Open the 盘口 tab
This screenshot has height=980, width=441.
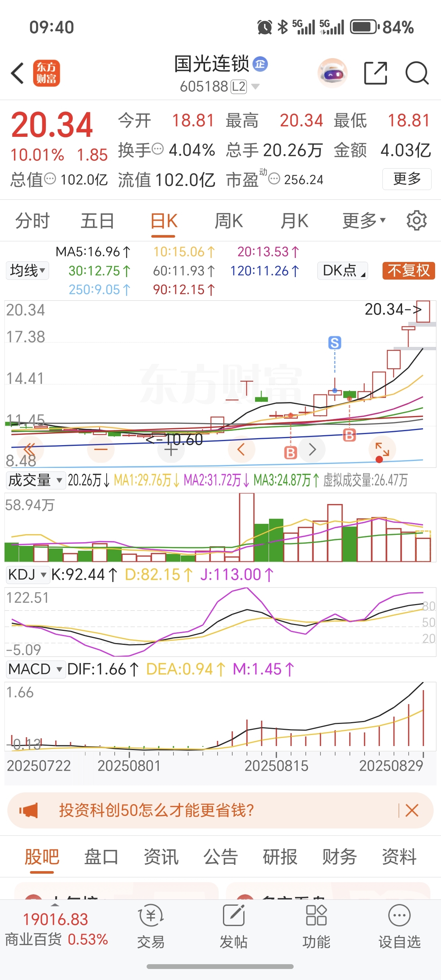(101, 857)
